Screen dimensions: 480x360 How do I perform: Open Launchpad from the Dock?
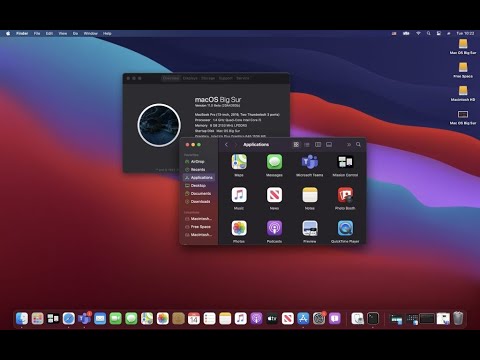[37, 319]
